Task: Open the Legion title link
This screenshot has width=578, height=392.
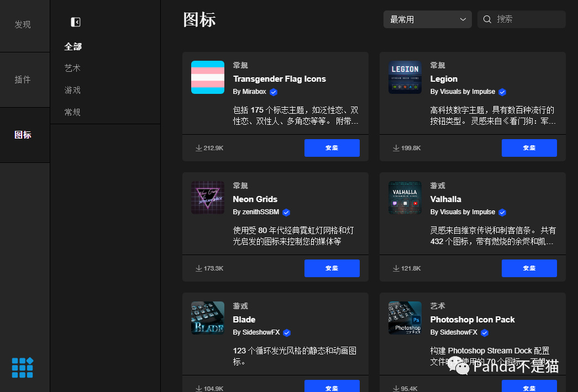Action: click(444, 79)
